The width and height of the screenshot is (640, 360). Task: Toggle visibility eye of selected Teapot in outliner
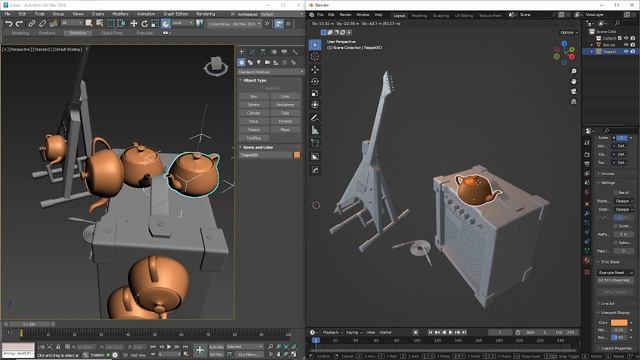click(x=626, y=51)
